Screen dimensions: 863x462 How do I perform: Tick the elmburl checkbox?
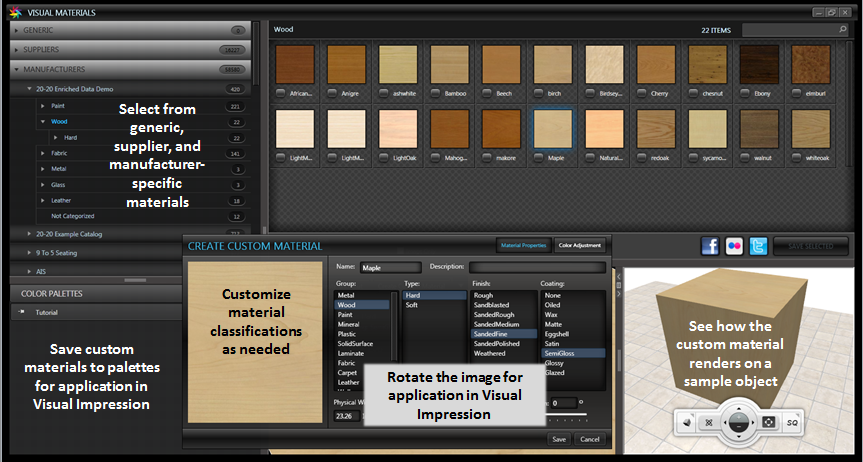click(x=796, y=93)
